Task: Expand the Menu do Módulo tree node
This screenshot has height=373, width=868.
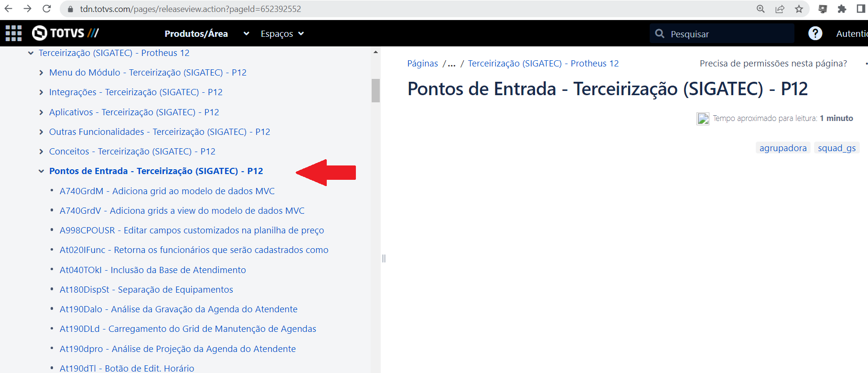Action: (x=41, y=73)
